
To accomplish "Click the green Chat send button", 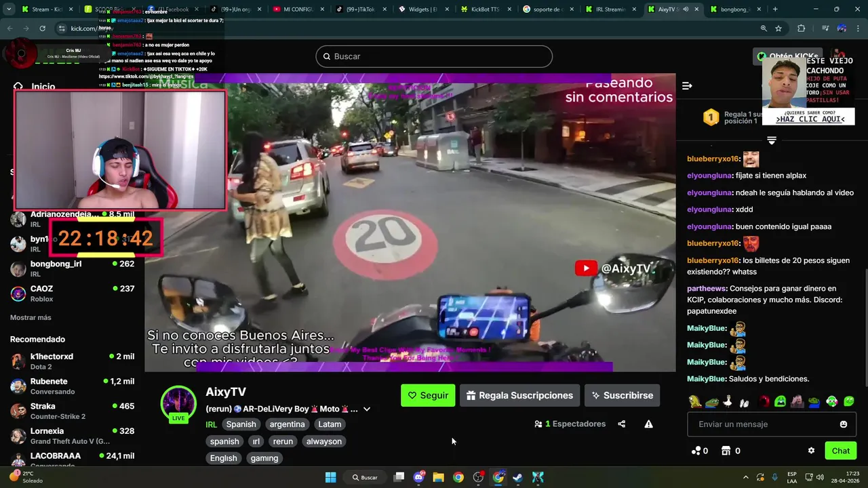I will click(x=841, y=451).
